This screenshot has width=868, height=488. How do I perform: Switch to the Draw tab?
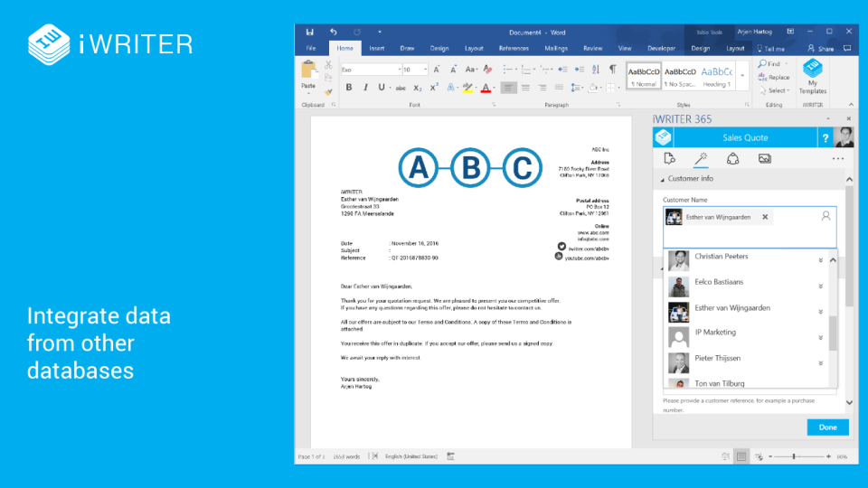[x=407, y=49]
